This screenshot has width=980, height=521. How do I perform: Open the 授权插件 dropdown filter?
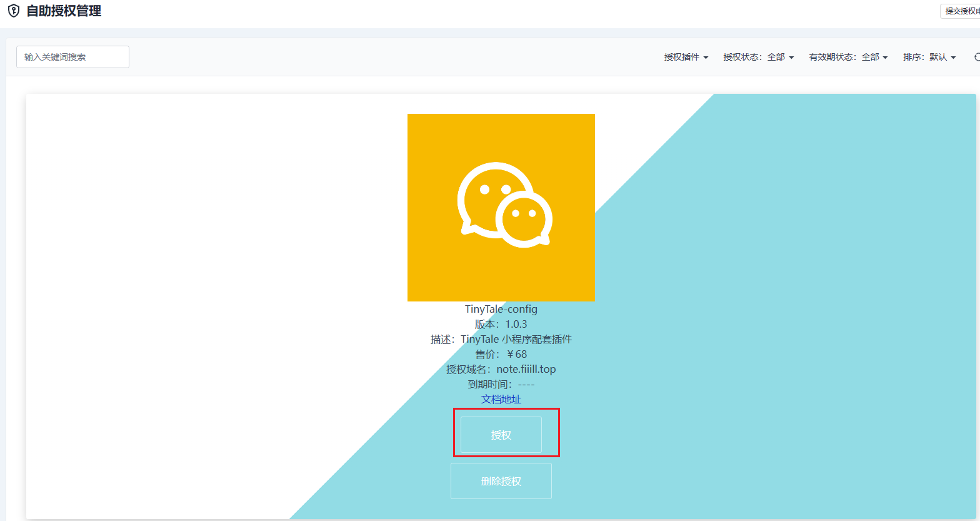click(686, 57)
